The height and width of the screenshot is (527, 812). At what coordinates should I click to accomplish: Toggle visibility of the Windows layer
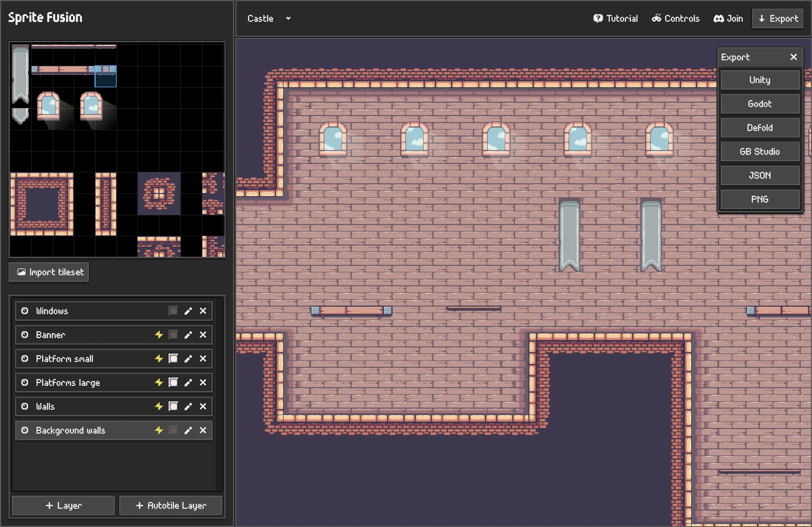click(x=24, y=310)
